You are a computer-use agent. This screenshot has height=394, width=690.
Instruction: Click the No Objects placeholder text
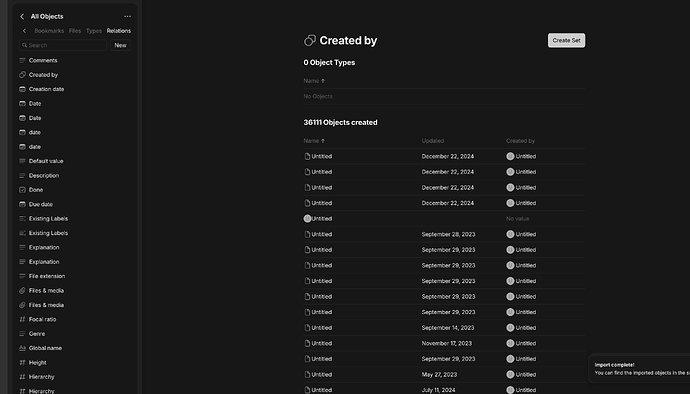(x=318, y=96)
